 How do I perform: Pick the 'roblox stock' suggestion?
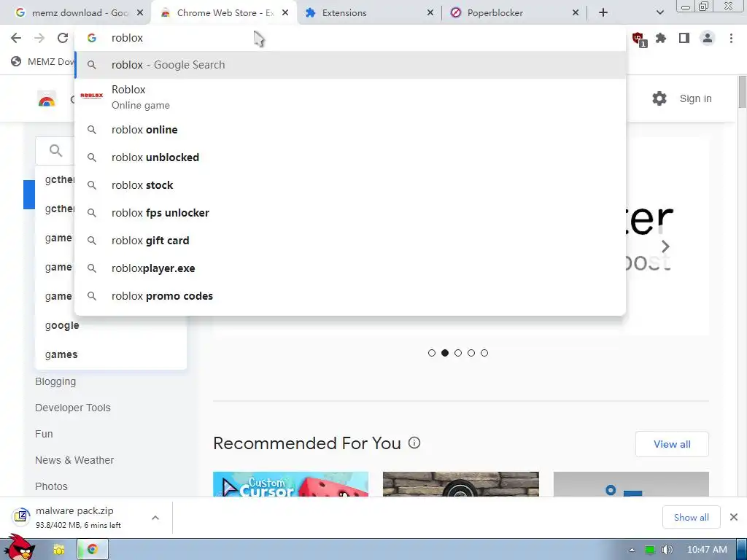click(350, 185)
